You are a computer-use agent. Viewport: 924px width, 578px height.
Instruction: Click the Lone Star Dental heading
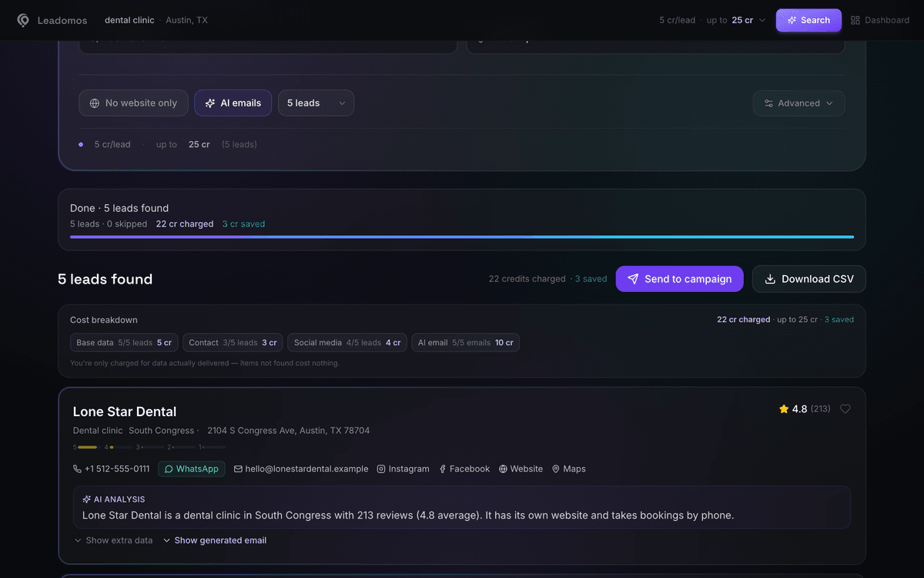[125, 412]
